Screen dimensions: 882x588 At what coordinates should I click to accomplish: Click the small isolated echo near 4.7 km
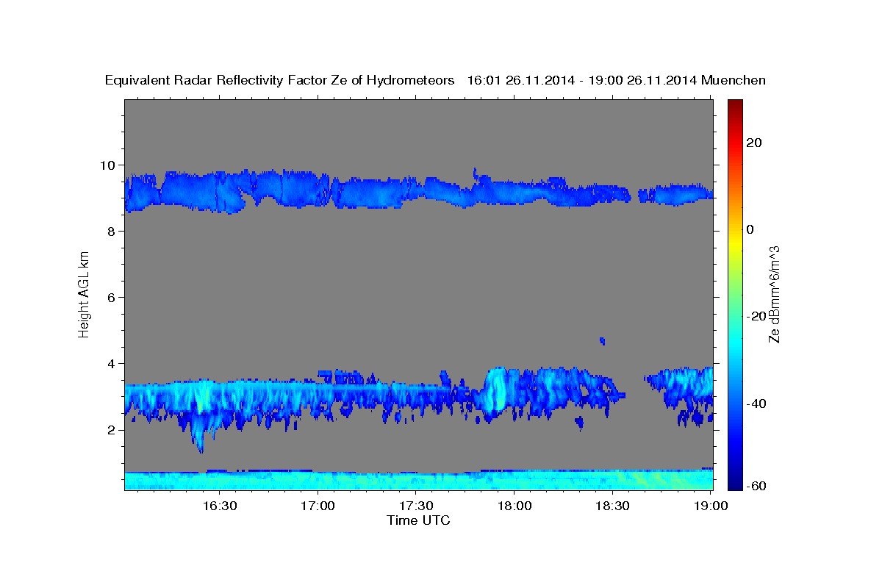point(602,341)
